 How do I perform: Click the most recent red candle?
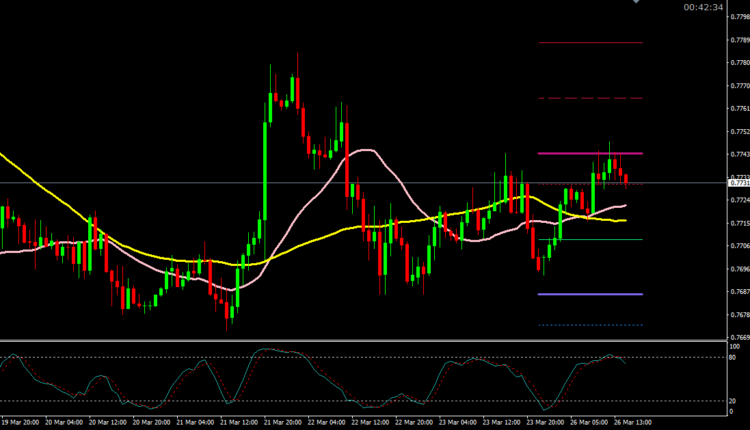626,179
